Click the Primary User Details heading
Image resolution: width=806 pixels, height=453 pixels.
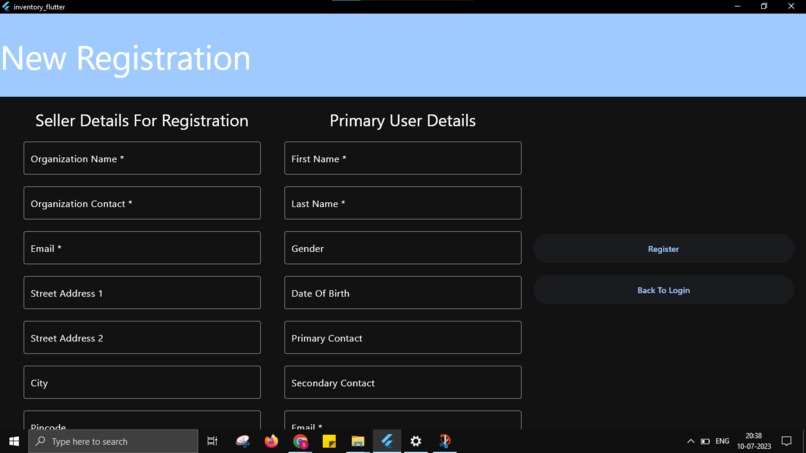point(402,121)
